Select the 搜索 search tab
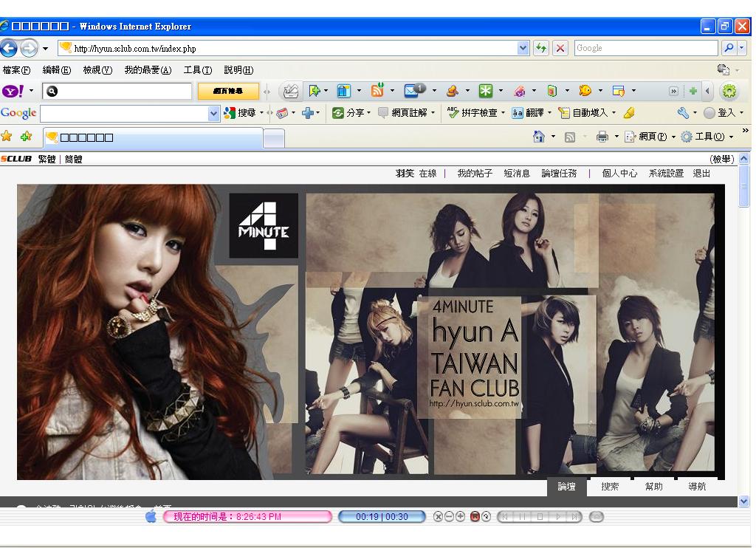Image resolution: width=756 pixels, height=548 pixels. (610, 486)
